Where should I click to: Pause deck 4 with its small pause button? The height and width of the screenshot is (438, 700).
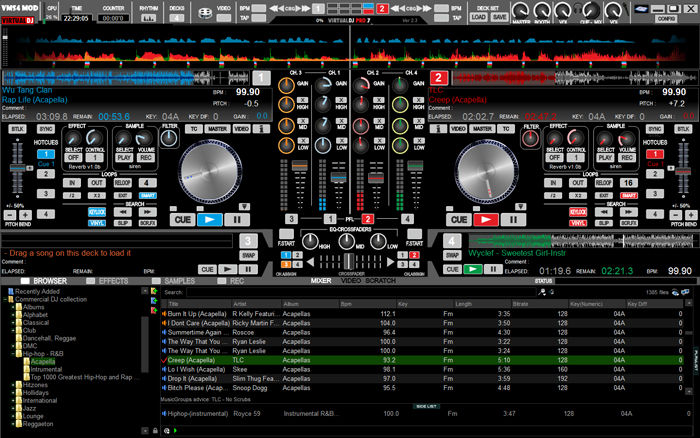point(493,269)
